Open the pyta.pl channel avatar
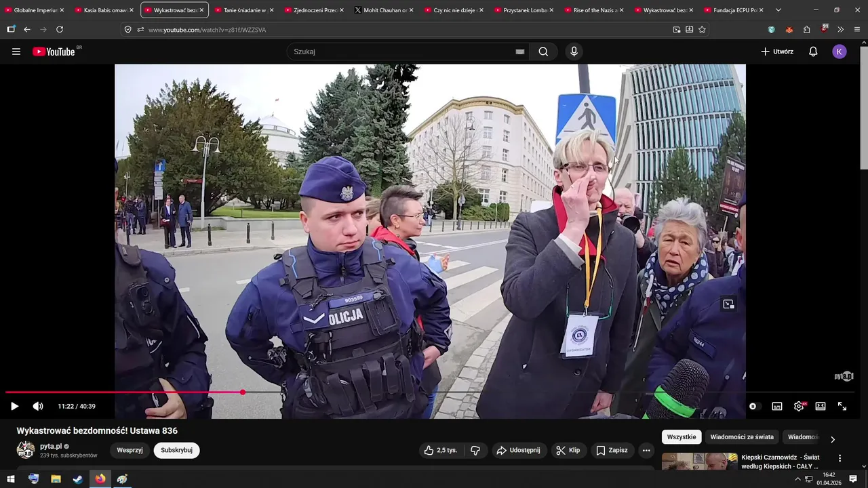This screenshot has height=488, width=868. click(26, 450)
